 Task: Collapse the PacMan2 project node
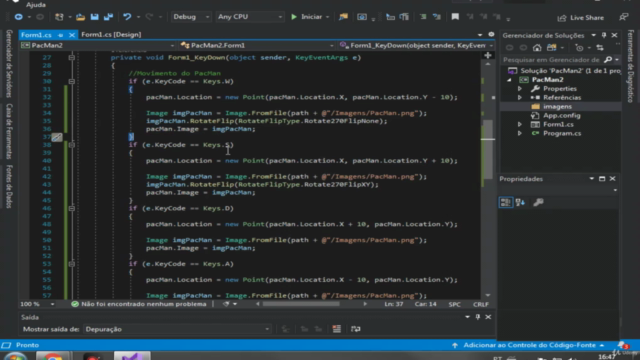509,80
